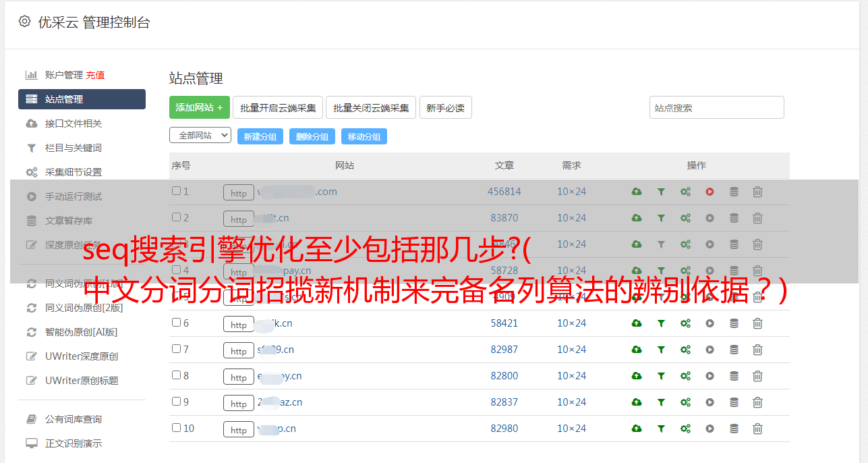Click the trash icon in the 83870 row
Viewport: 868px width, 463px height.
coord(757,218)
